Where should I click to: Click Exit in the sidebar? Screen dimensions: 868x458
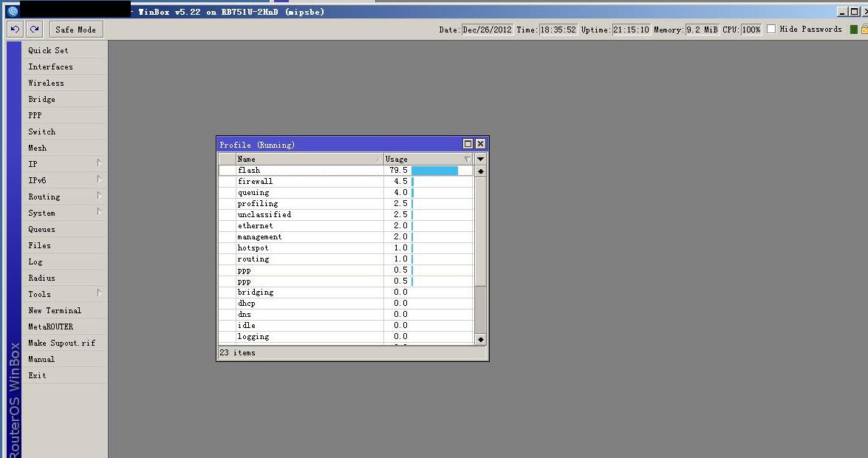pyautogui.click(x=64, y=375)
